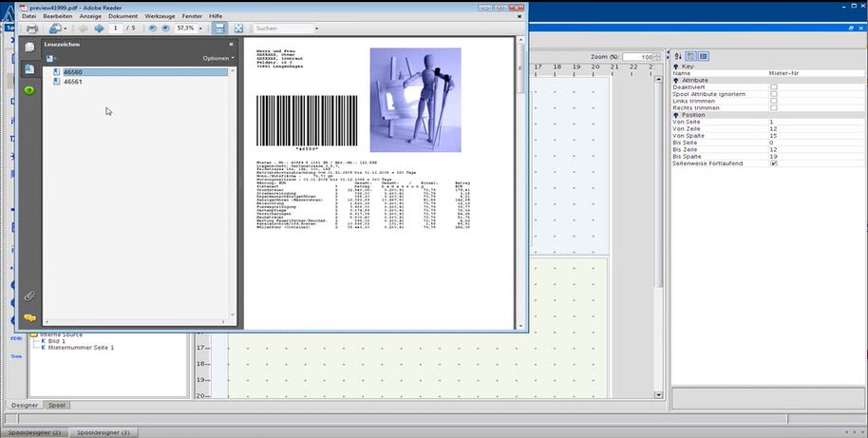Check the Links trimmen option
Image resolution: width=868 pixels, height=438 pixels.
[x=774, y=101]
